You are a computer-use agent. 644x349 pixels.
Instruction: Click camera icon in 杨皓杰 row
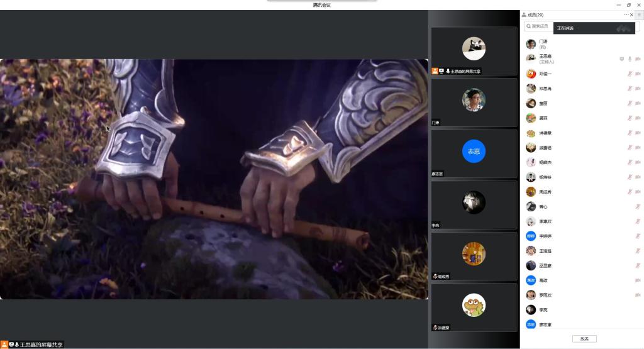(638, 162)
